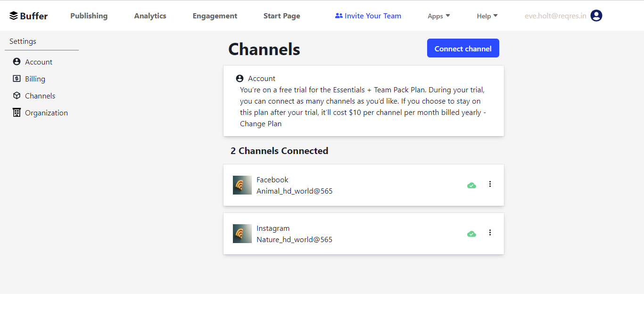Click the 2 Channels Connected heading
The height and width of the screenshot is (309, 644).
(x=280, y=151)
